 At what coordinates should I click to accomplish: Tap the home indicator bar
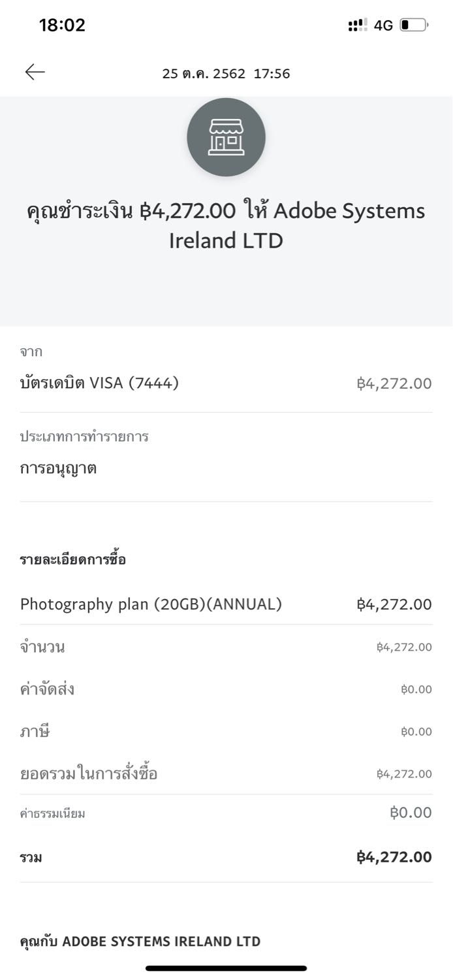[226, 968]
